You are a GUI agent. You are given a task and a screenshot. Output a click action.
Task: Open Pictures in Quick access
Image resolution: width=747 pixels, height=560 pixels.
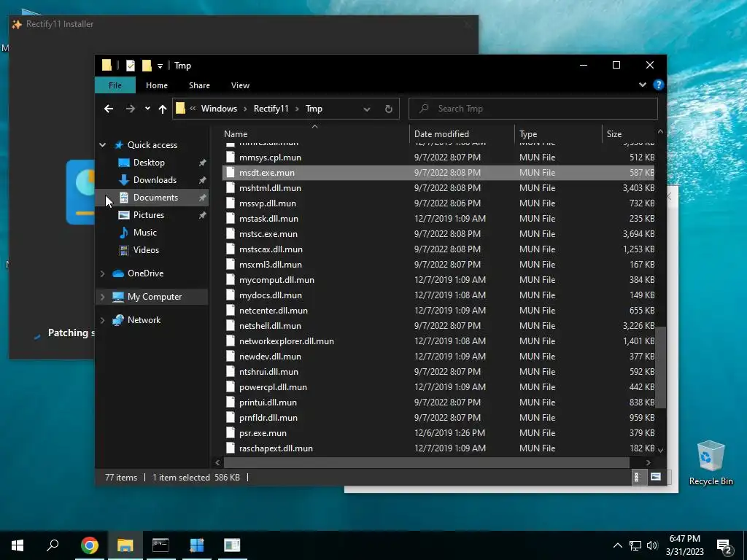[149, 215]
